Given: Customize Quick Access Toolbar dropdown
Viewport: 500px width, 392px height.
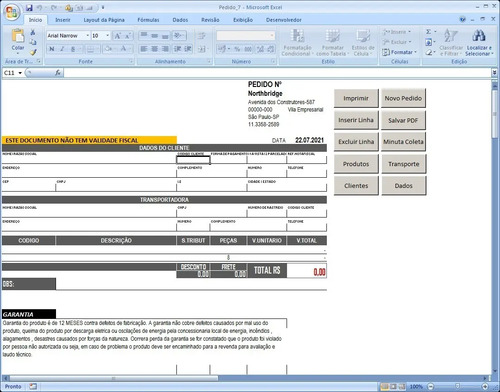Looking at the screenshot, I should coord(103,8).
